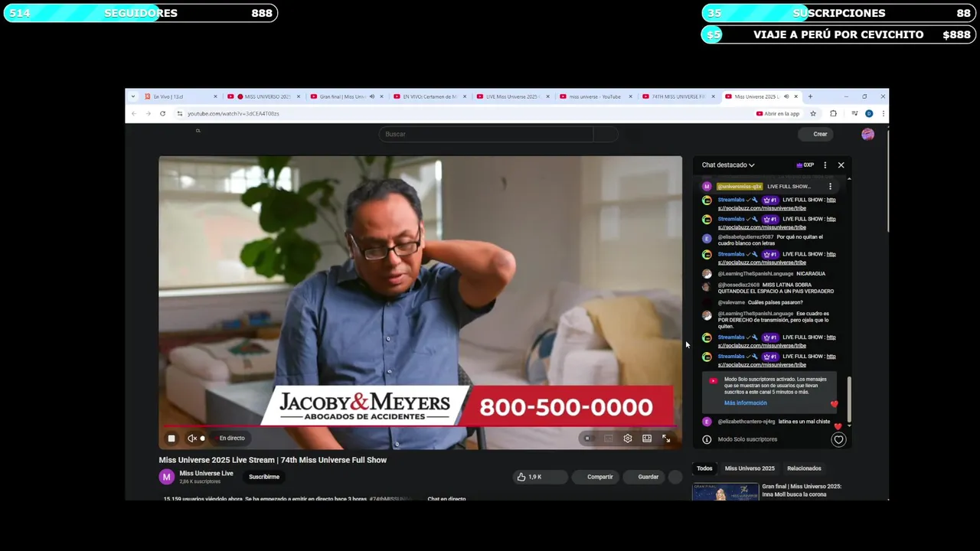Screen dimensions: 980x551
Task: Open more actions next to Guardar
Action: [675, 477]
